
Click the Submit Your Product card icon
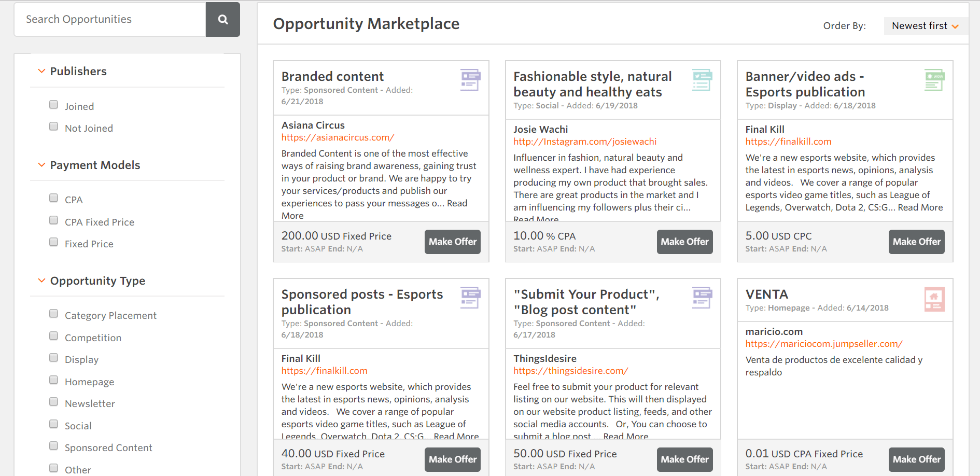(702, 298)
